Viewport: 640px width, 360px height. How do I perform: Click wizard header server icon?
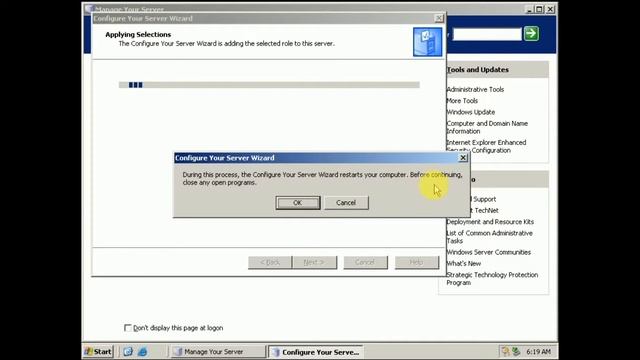pos(427,42)
